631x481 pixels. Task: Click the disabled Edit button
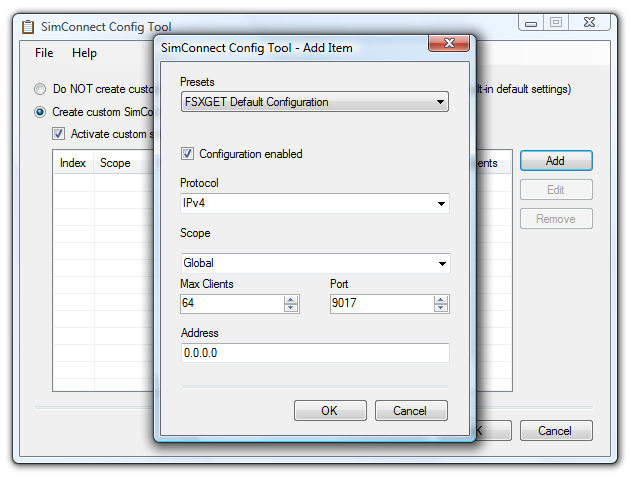[x=556, y=190]
